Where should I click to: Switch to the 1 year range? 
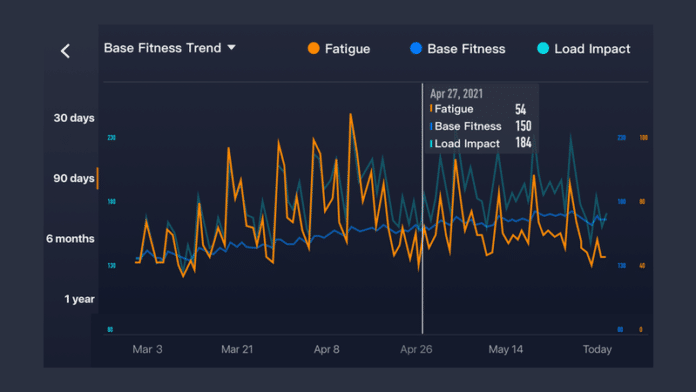point(79,299)
